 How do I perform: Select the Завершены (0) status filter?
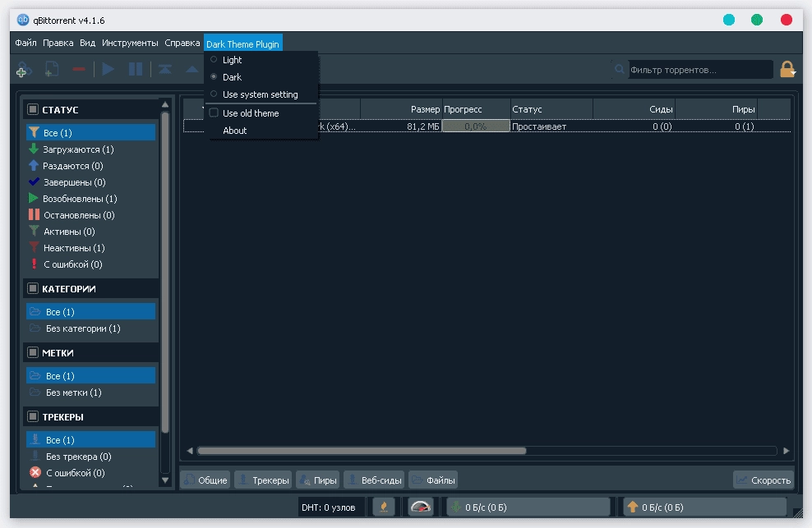(x=91, y=182)
